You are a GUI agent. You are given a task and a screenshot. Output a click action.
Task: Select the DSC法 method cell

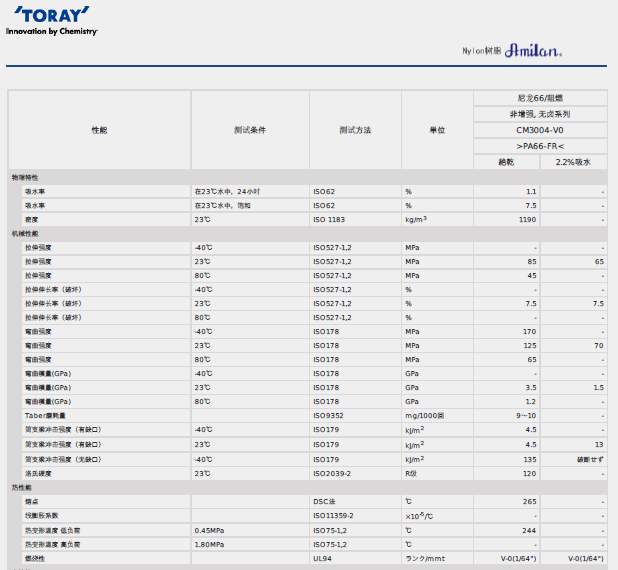coord(326,501)
